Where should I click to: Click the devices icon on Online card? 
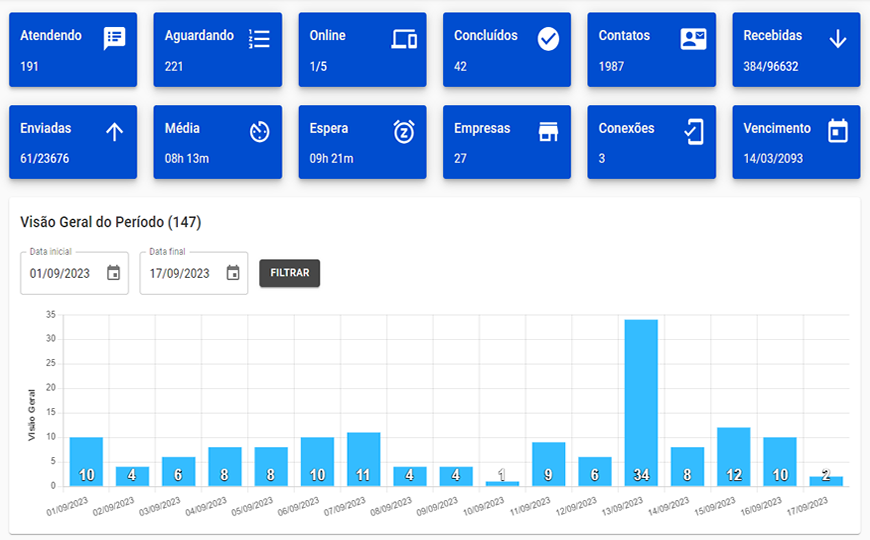[404, 39]
